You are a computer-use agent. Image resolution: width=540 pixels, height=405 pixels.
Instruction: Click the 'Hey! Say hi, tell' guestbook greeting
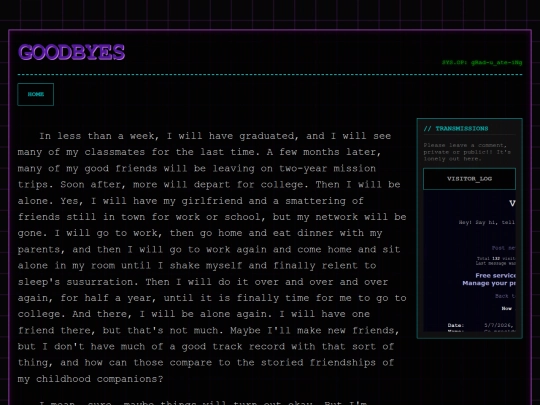pyautogui.click(x=487, y=222)
